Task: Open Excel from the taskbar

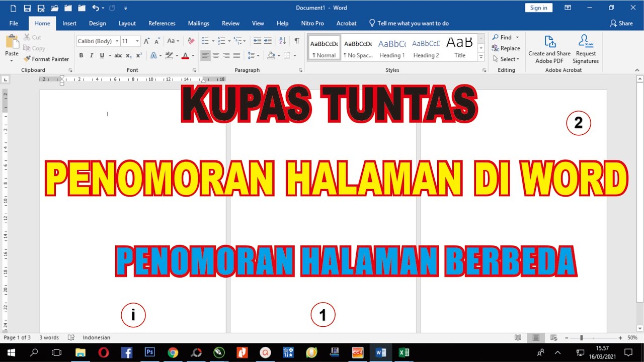Action: coord(404,352)
